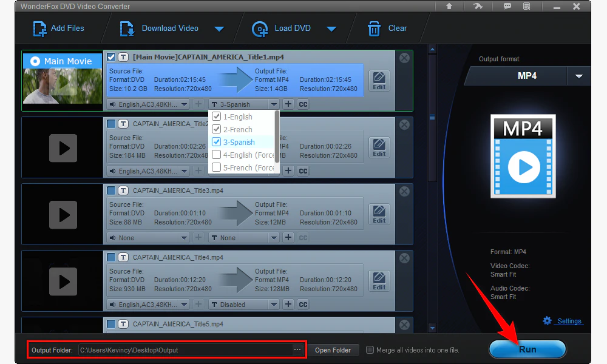607x364 pixels.
Task: Open the list menu icon in title bar
Action: pos(527,6)
